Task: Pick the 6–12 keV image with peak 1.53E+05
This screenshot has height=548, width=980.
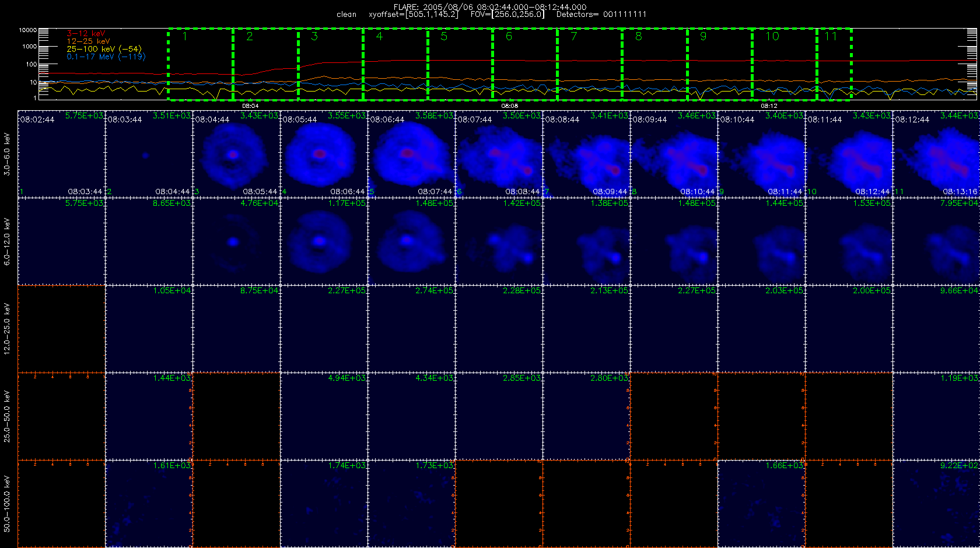Action: [x=849, y=241]
